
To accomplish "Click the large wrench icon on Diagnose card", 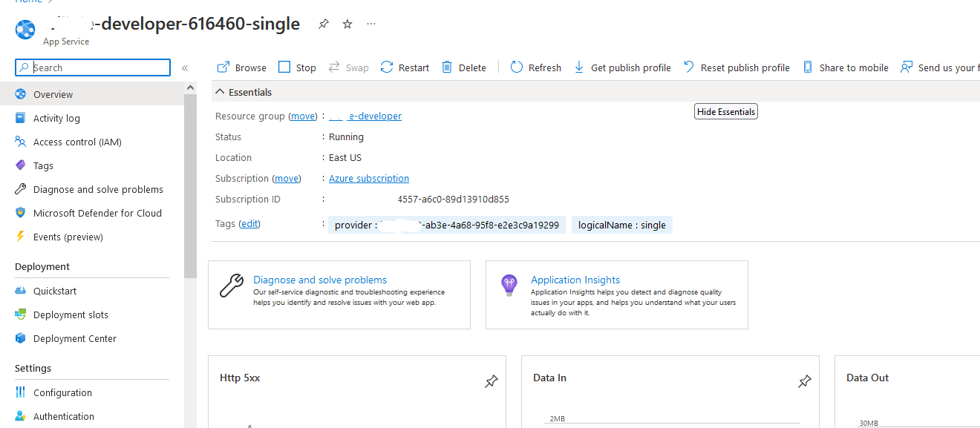I will (232, 285).
